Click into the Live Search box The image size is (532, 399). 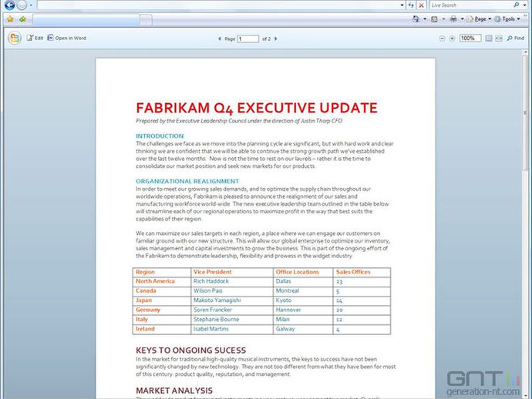point(470,5)
